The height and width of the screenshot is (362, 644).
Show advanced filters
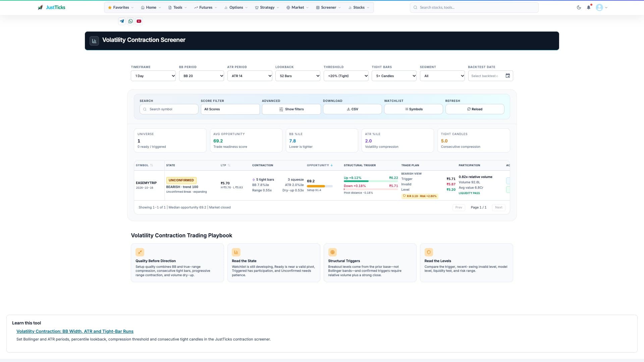(291, 109)
